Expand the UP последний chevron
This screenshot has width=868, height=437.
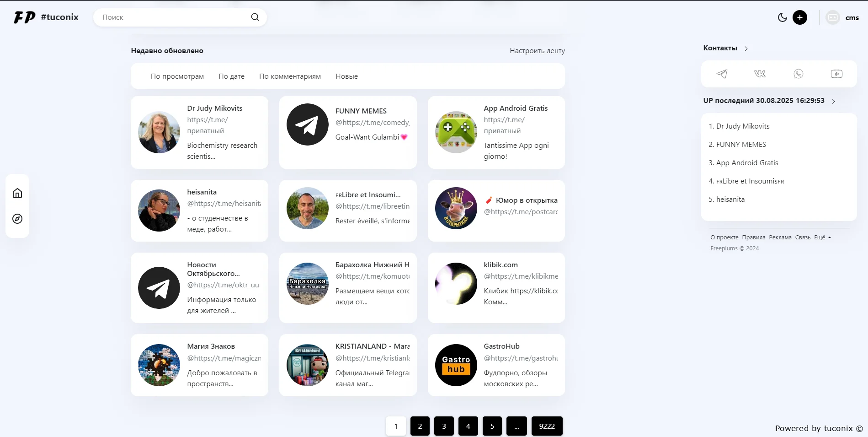click(x=833, y=101)
